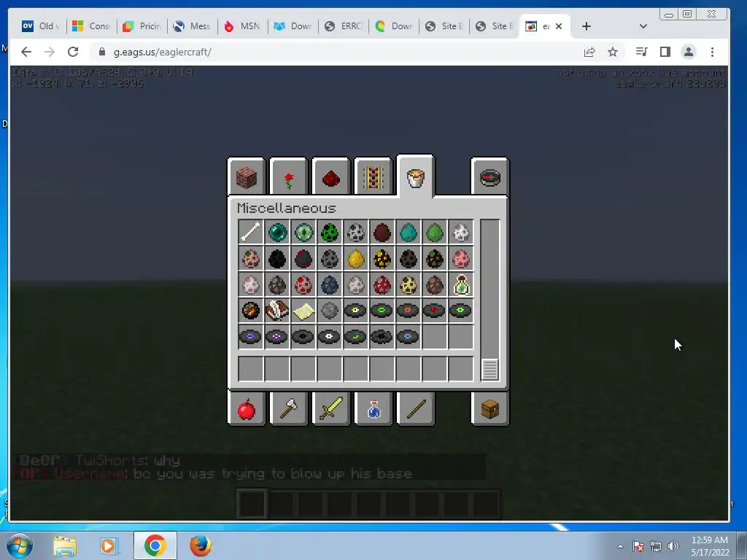Select white egg with red spots
Viewport: 747px width, 560px height.
pos(303,285)
